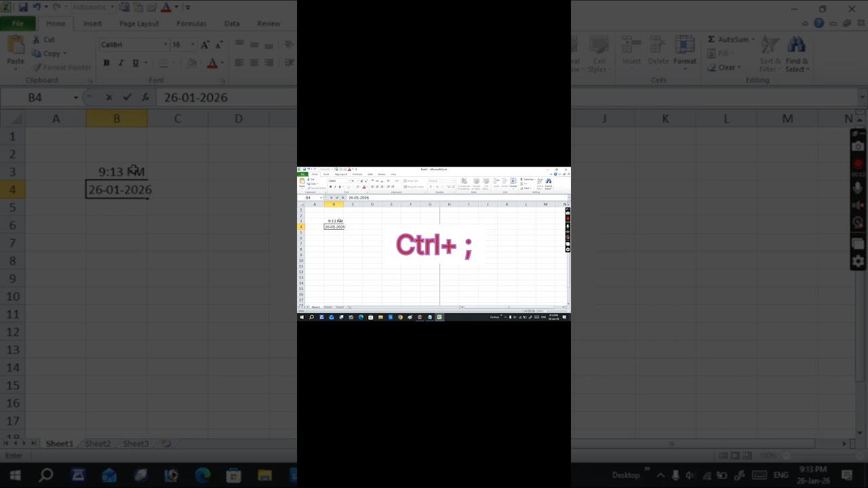Click ENG language indicator in enlarged background taskbar
The image size is (868, 488).
tap(781, 475)
